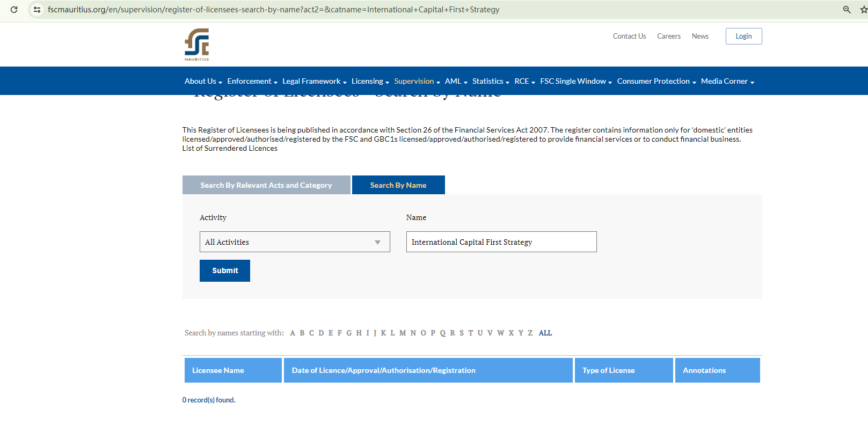This screenshot has width=868, height=425.
Task: Expand the AML menu
Action: (456, 81)
